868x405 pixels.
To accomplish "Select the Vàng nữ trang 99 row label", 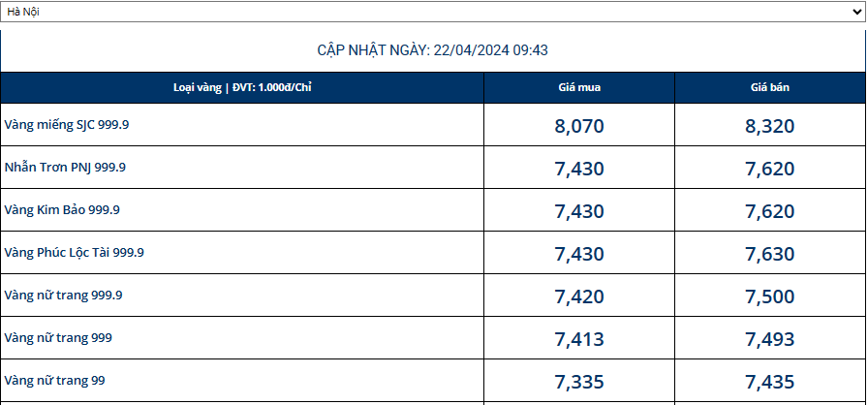I will click(x=54, y=381).
